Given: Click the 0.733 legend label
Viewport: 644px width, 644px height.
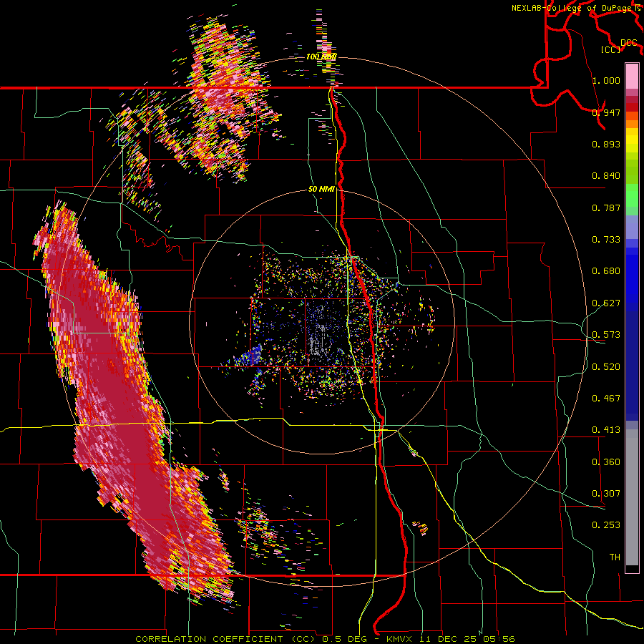Looking at the screenshot, I should [606, 240].
